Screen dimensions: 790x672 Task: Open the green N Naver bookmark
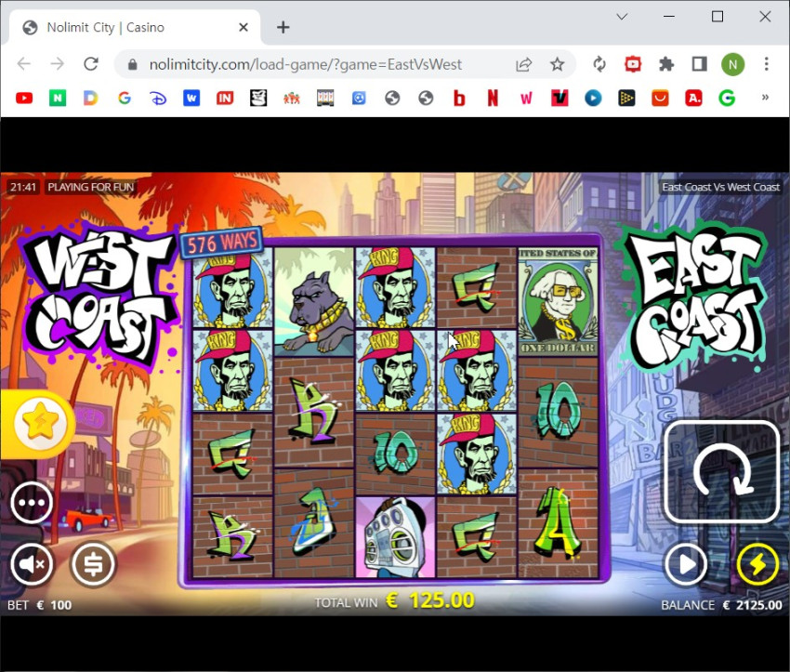[x=58, y=98]
